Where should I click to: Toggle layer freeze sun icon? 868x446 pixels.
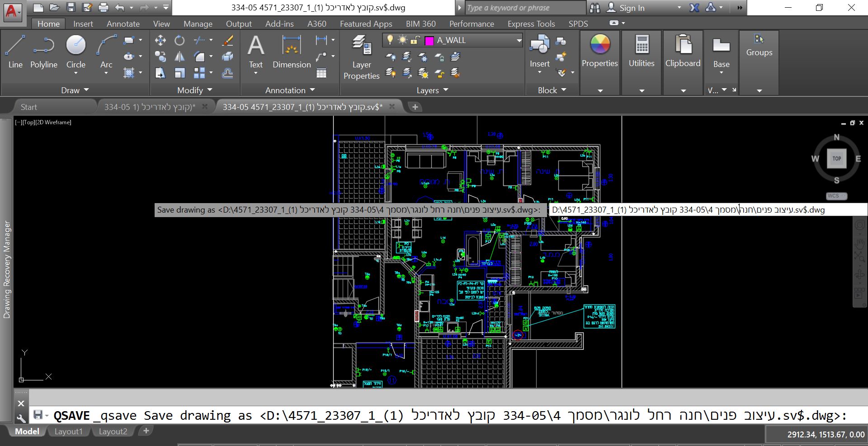(402, 40)
